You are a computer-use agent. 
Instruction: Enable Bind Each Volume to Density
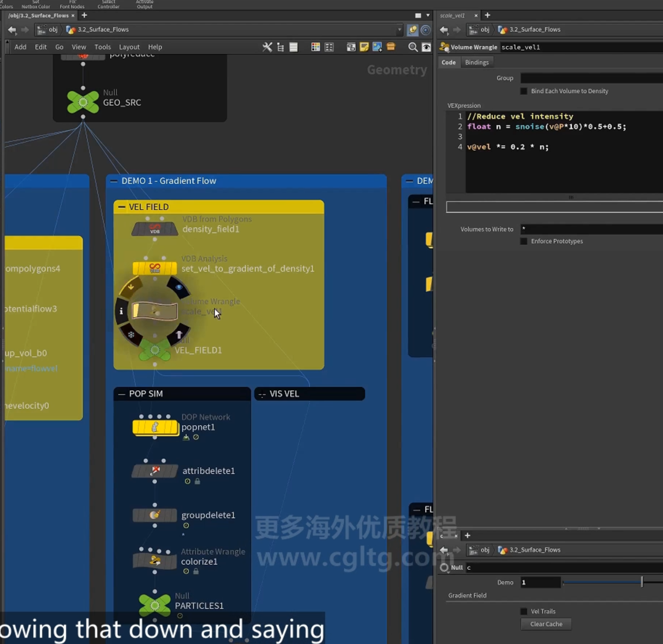524,91
